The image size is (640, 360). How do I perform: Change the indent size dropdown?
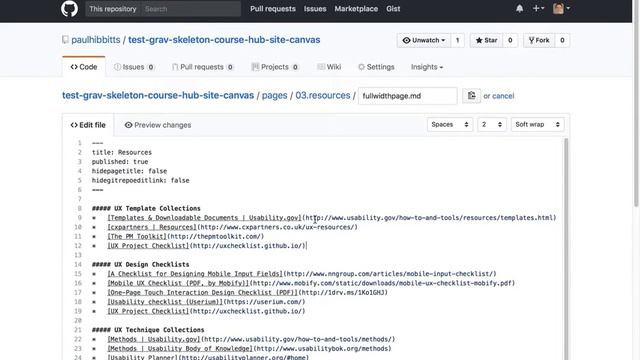(492, 124)
